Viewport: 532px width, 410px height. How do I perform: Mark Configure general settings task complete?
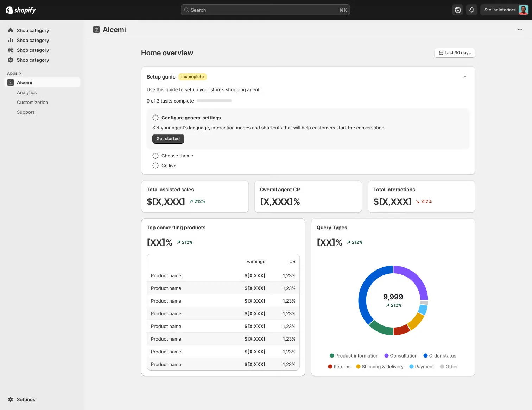156,118
